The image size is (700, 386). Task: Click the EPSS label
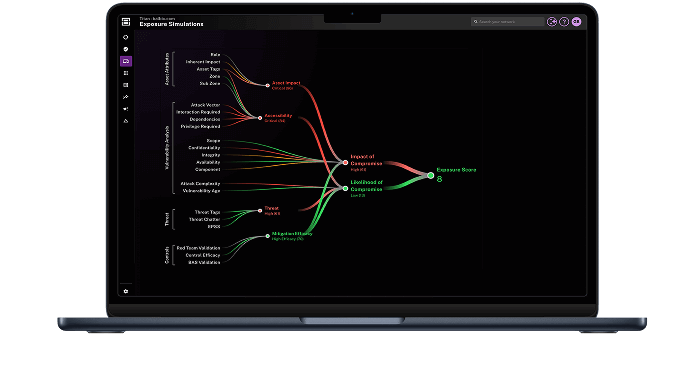tap(214, 226)
